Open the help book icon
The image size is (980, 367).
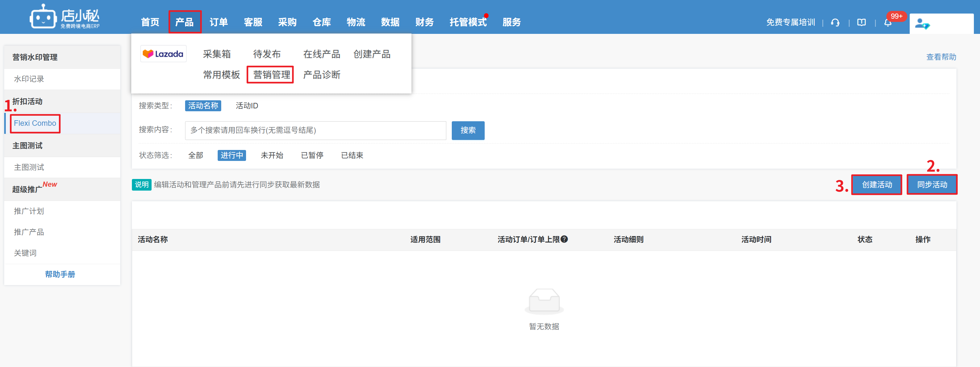pos(861,23)
